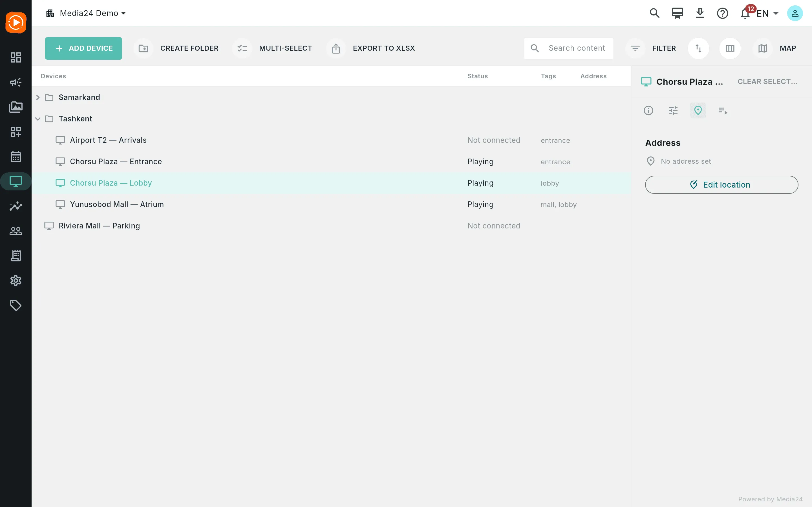Switch to the device settings sliders tab

pyautogui.click(x=673, y=110)
